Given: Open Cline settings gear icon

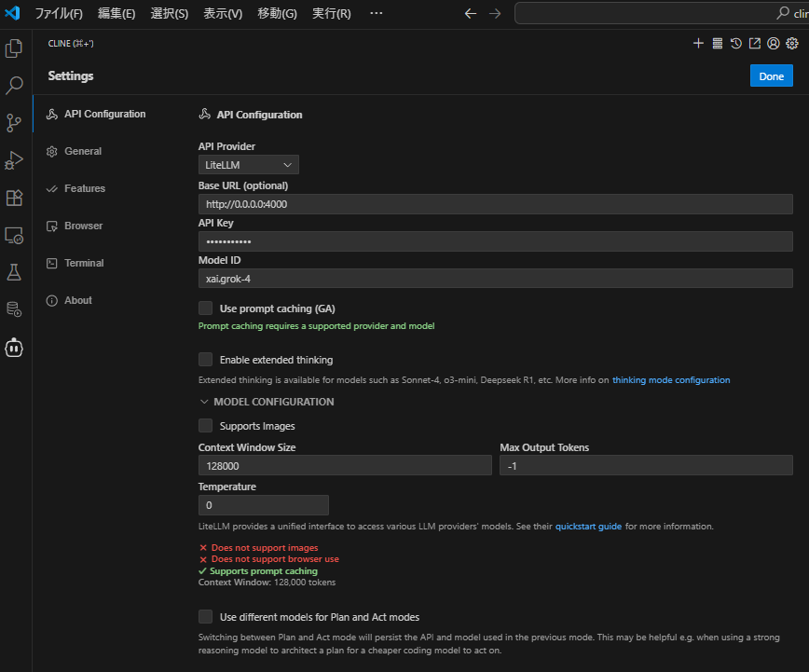Looking at the screenshot, I should pyautogui.click(x=792, y=44).
